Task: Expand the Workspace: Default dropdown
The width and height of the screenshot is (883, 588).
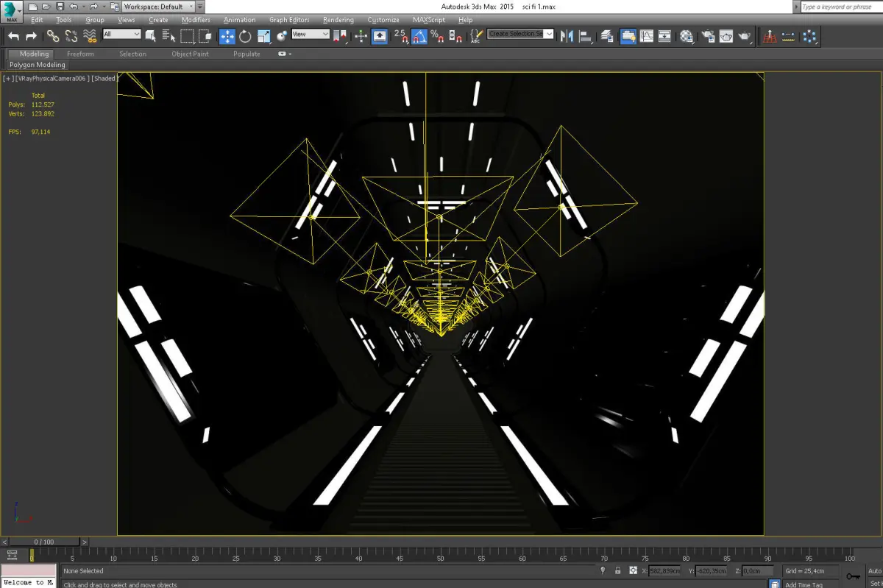Action: click(x=158, y=7)
